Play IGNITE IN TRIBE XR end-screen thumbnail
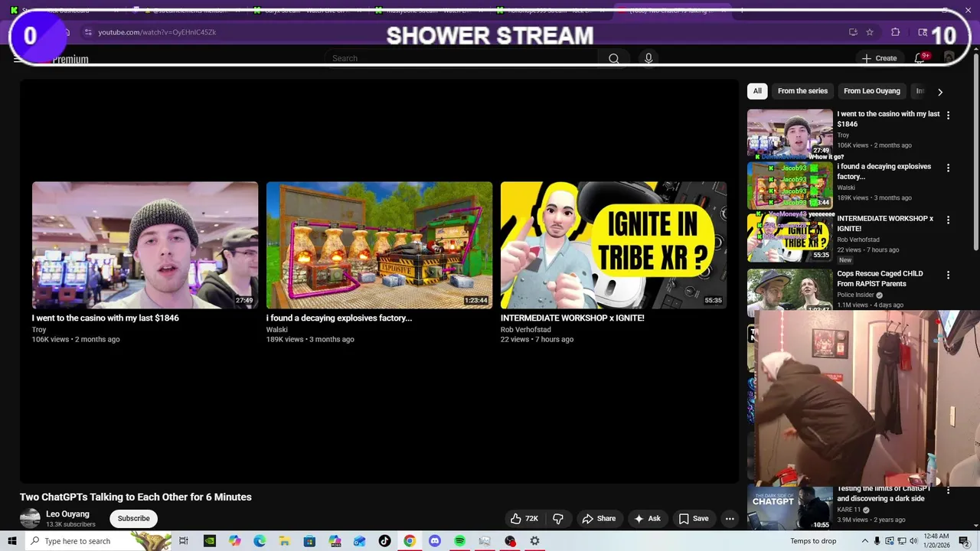The height and width of the screenshot is (551, 980). 613,245
